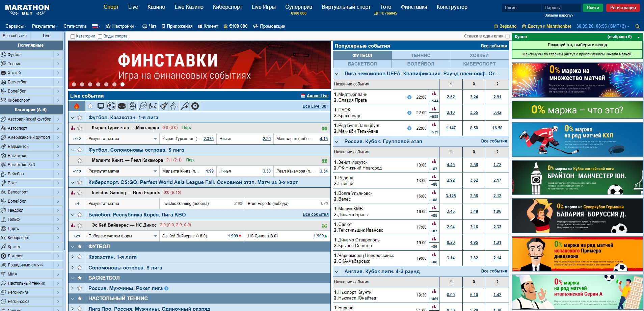The image size is (644, 311).
Task: Collapse Лига чемпионов UEFA popular section
Action: tap(337, 74)
